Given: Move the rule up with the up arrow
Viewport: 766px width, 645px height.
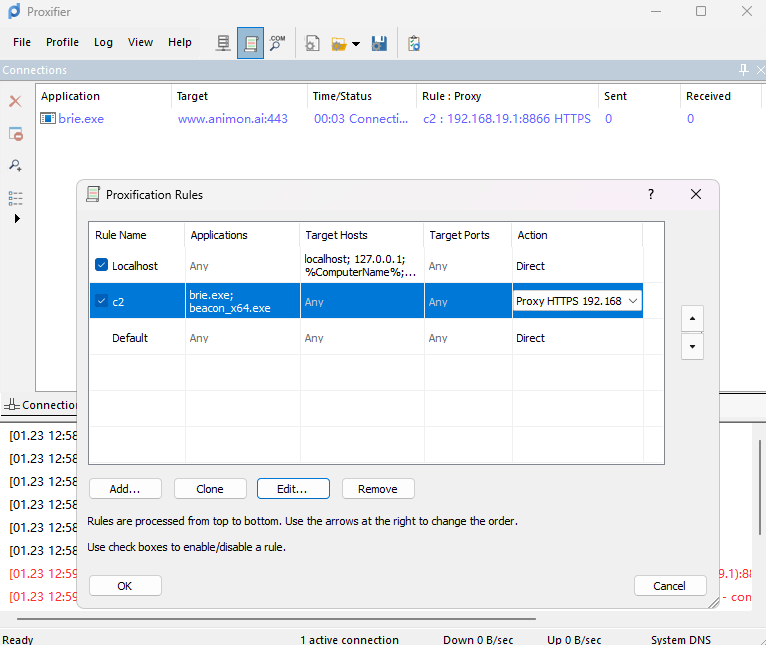Looking at the screenshot, I should click(x=691, y=318).
